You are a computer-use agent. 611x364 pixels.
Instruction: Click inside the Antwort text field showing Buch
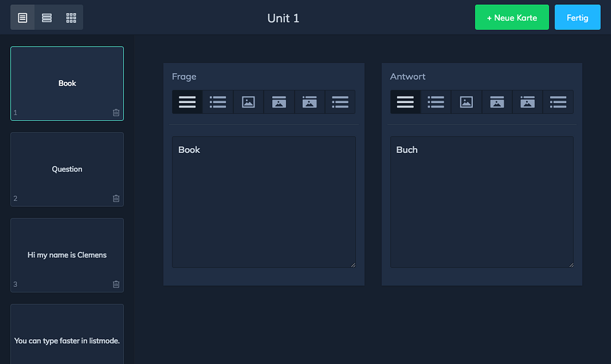tap(482, 200)
